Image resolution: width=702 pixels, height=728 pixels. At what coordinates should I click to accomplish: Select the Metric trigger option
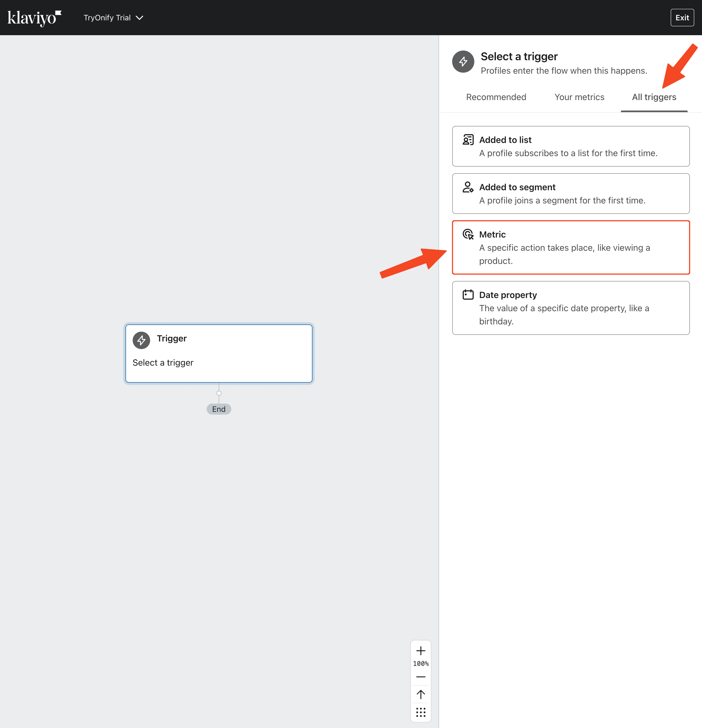571,247
